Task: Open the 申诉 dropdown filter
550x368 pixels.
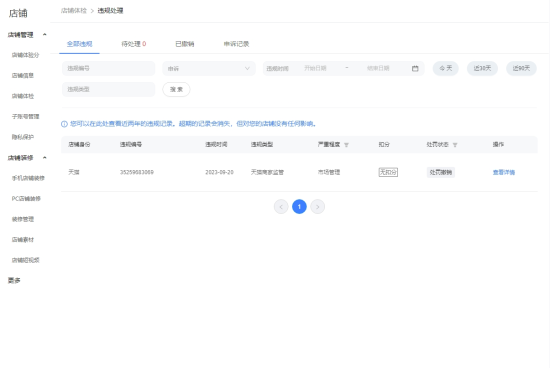Action: pyautogui.click(x=209, y=68)
